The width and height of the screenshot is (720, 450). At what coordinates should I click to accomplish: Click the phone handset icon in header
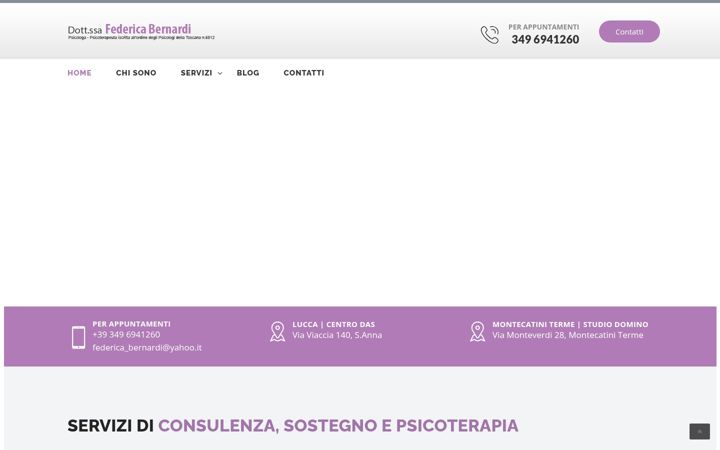click(489, 35)
